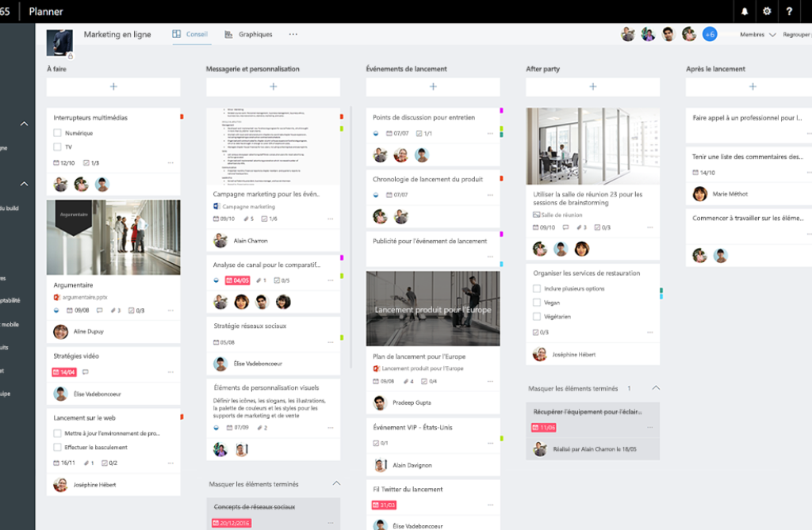Check the Numérique checkbox

(x=57, y=133)
